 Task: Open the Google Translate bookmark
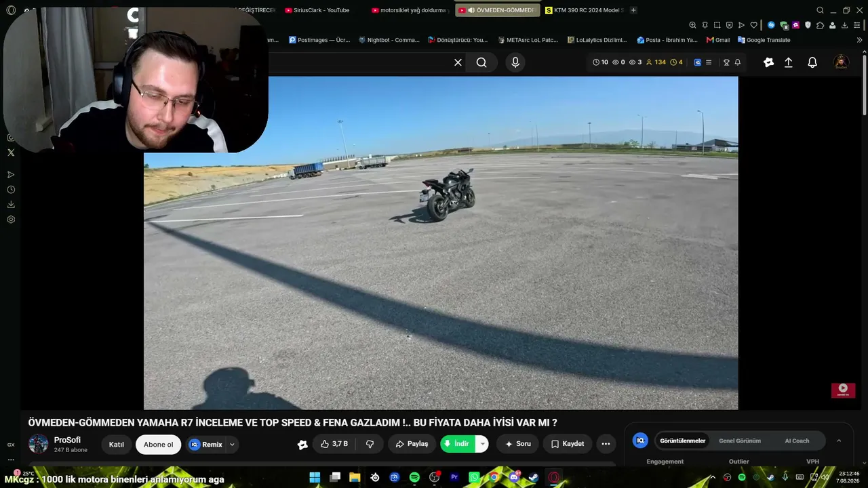tap(764, 40)
